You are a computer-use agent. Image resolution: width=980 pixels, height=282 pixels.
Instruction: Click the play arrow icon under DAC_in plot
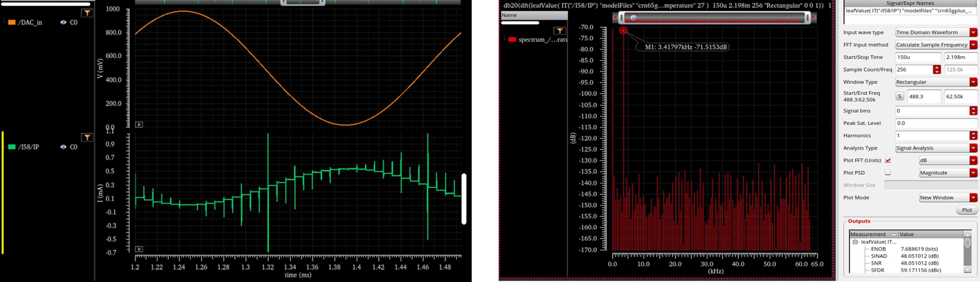tap(139, 125)
